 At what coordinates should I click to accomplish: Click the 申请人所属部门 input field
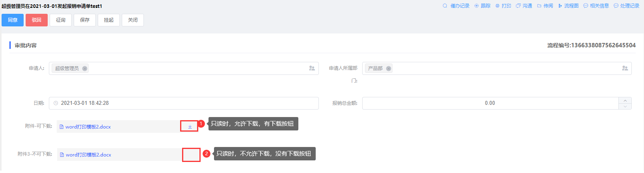[497, 68]
